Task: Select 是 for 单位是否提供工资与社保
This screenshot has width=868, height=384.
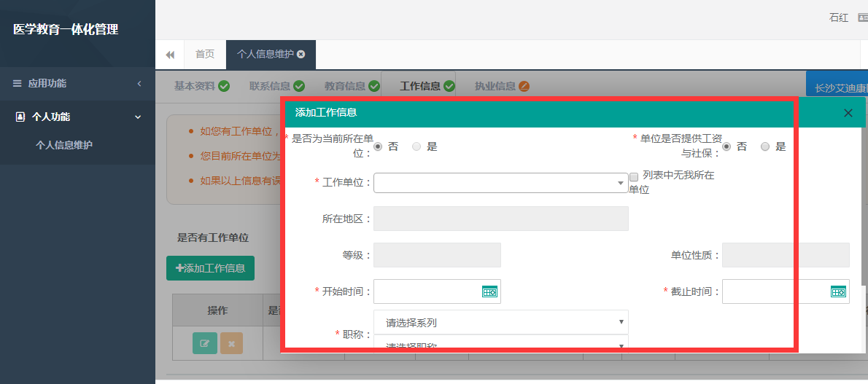Action: tap(765, 146)
